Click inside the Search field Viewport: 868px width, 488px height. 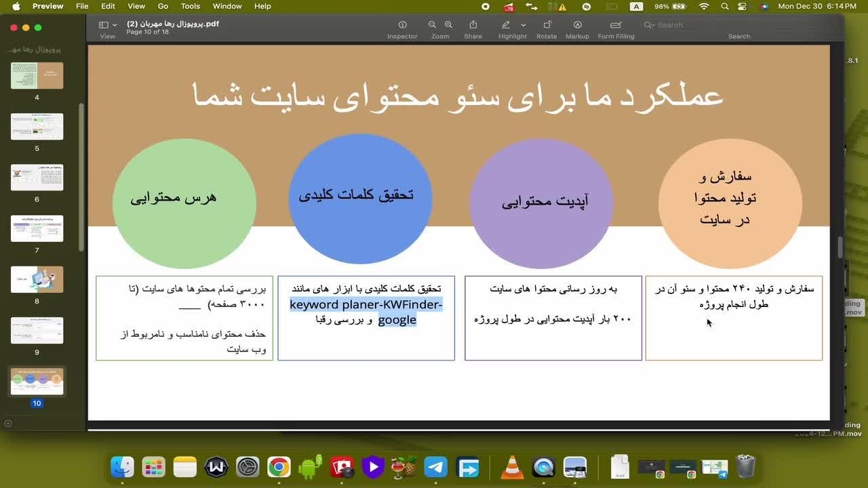coord(692,25)
